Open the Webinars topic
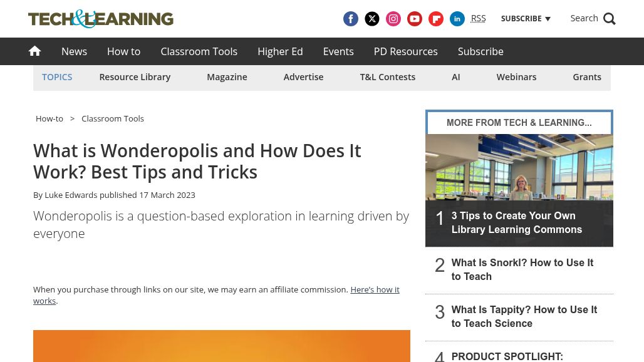644x362 pixels. tap(516, 77)
